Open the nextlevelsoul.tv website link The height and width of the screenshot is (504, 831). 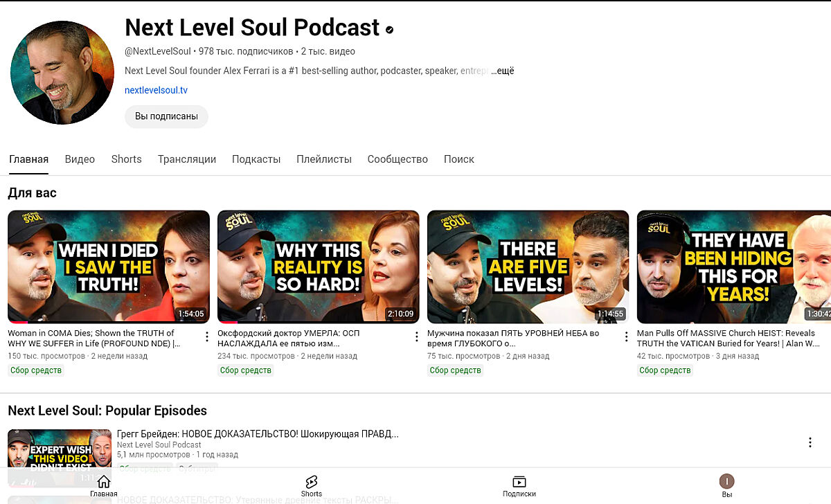click(156, 91)
